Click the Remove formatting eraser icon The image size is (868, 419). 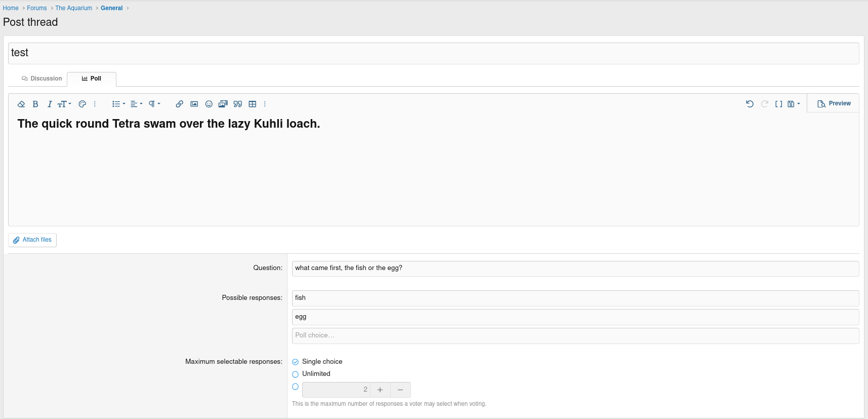[21, 104]
